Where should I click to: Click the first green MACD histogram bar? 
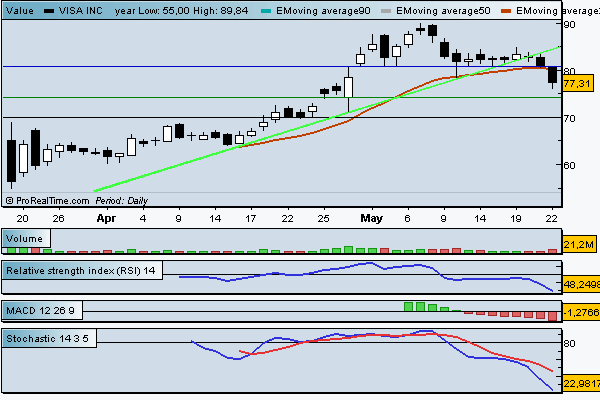[x=408, y=307]
